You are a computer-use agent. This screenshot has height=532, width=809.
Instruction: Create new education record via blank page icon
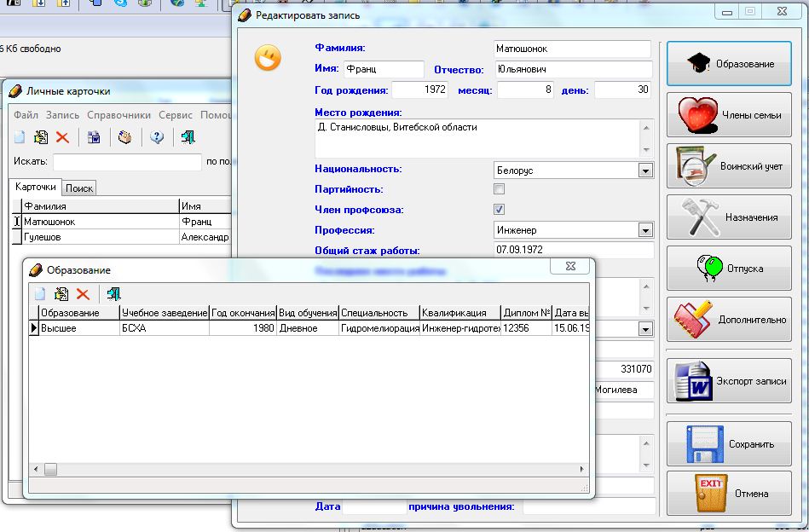point(39,294)
